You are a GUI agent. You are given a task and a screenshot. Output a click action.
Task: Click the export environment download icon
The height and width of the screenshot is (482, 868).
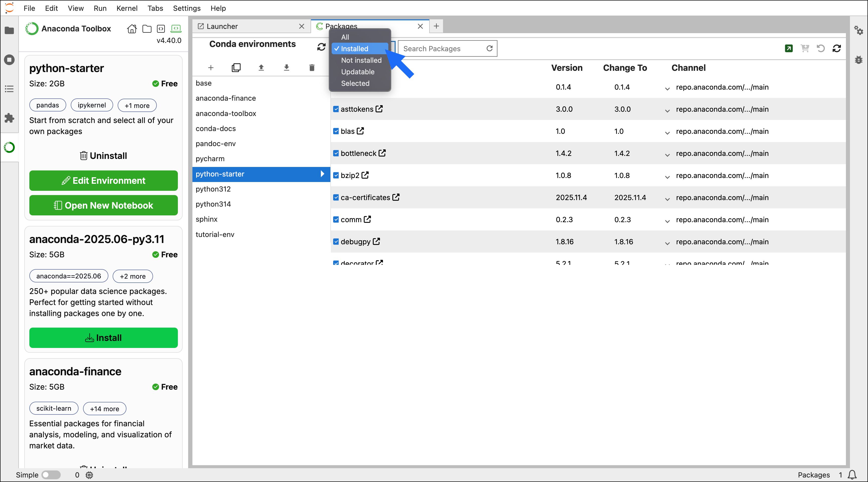click(x=286, y=68)
